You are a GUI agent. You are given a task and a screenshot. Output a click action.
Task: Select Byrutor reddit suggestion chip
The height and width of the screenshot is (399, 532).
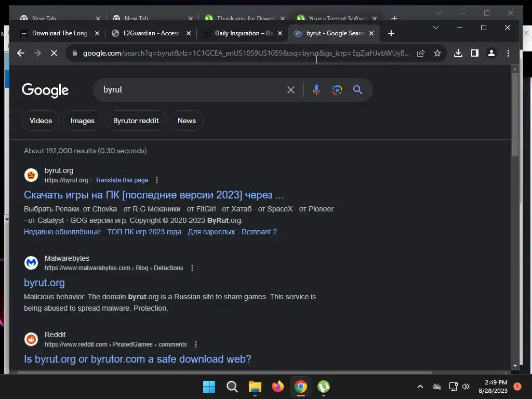point(136,121)
